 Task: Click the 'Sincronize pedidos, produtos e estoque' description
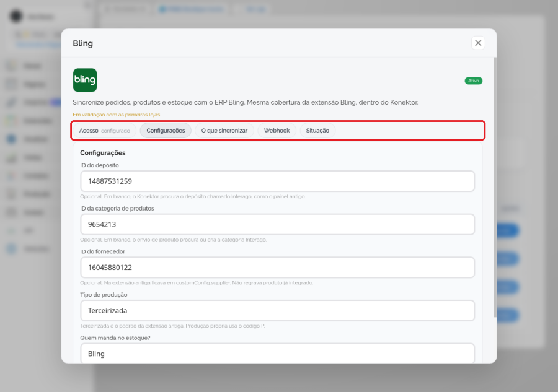pos(245,102)
